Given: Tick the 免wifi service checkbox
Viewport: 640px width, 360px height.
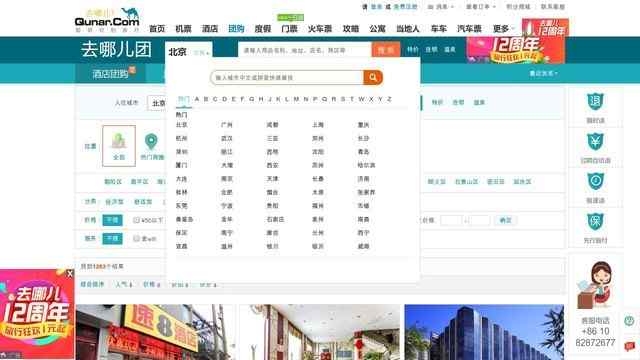Looking at the screenshot, I should pyautogui.click(x=136, y=238).
